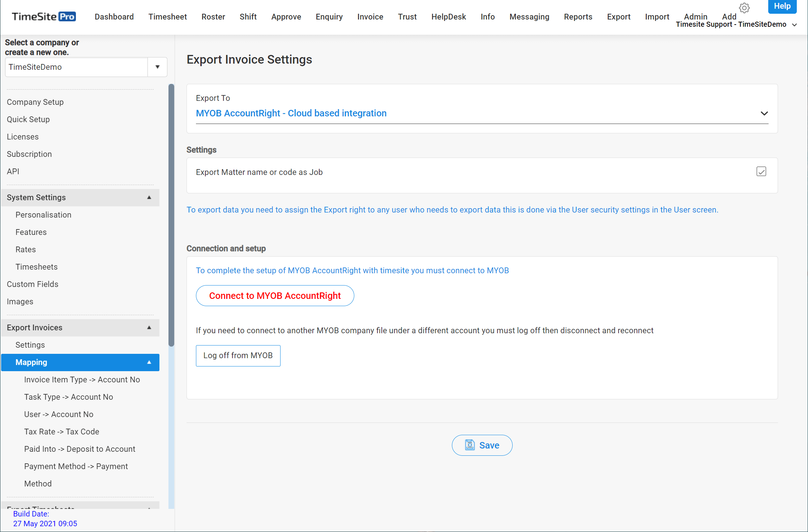This screenshot has width=808, height=532.
Task: Go to Company Setup
Action: (x=35, y=102)
